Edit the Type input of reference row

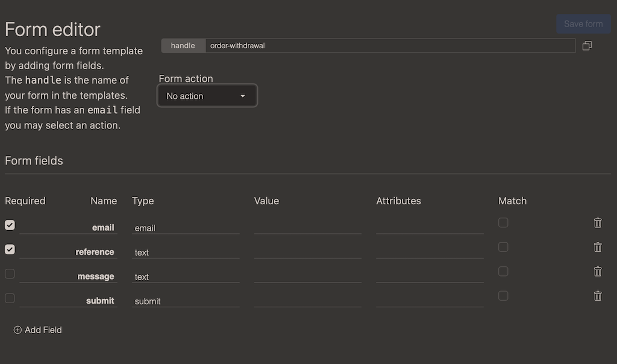[186, 253]
